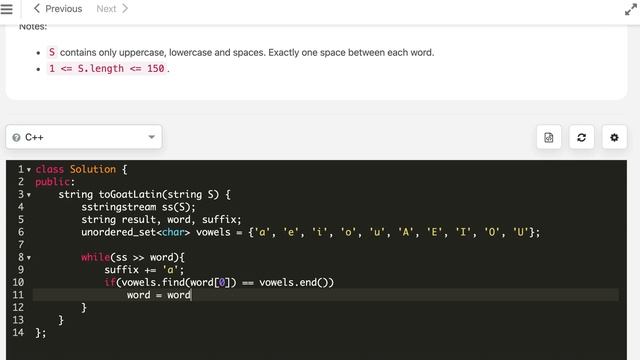Click the 'public:' keyword on line 2
The width and height of the screenshot is (640, 360).
(x=55, y=182)
